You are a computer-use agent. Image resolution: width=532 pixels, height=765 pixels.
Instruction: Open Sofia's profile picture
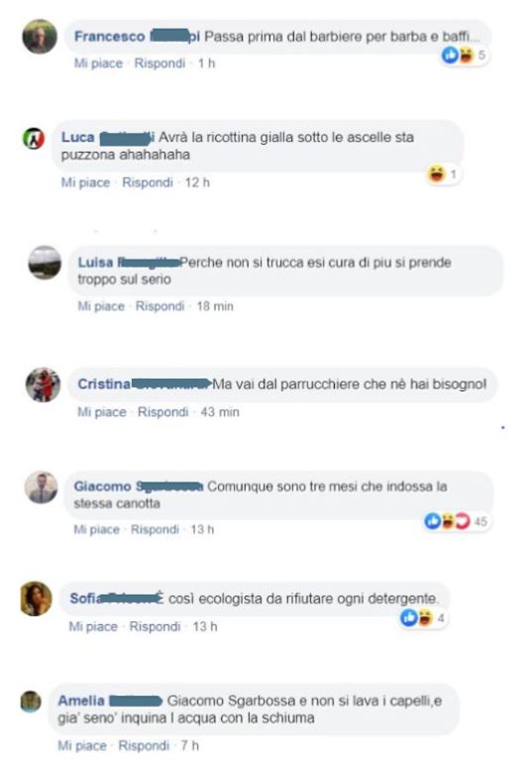tap(36, 599)
